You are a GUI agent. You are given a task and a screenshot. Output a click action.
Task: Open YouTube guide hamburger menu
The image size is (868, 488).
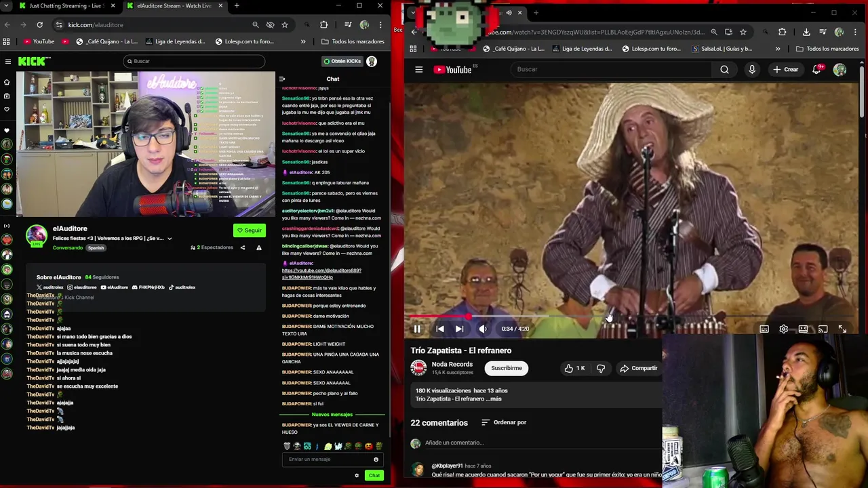419,69
